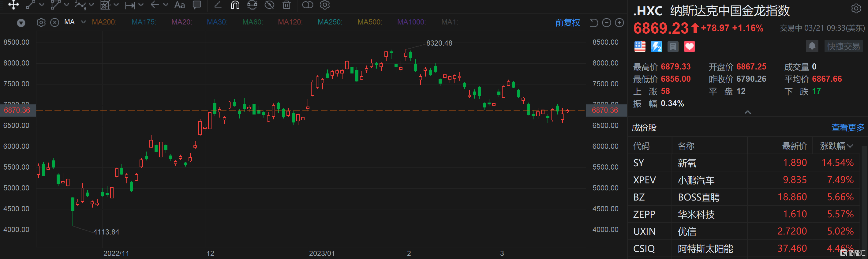Delete drawings with the trash icon
The image size is (868, 259).
click(x=286, y=5)
